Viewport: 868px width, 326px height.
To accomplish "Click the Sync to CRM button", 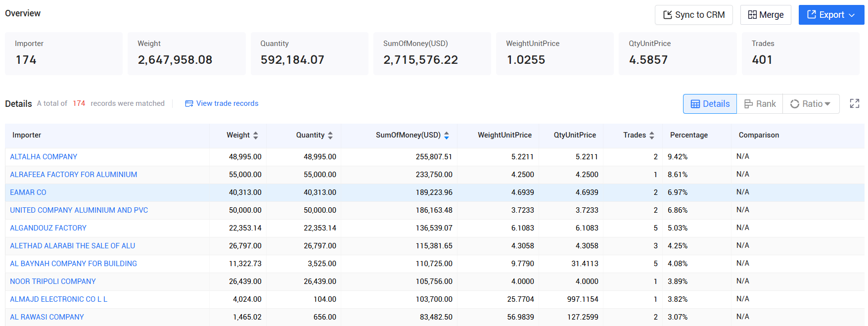I will tap(693, 15).
